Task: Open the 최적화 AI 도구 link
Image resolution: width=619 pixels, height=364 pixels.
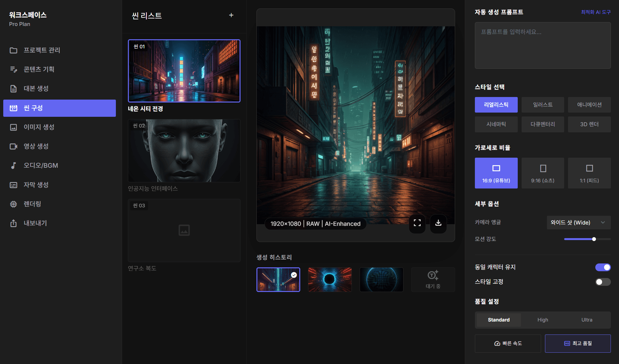Action: [x=596, y=12]
